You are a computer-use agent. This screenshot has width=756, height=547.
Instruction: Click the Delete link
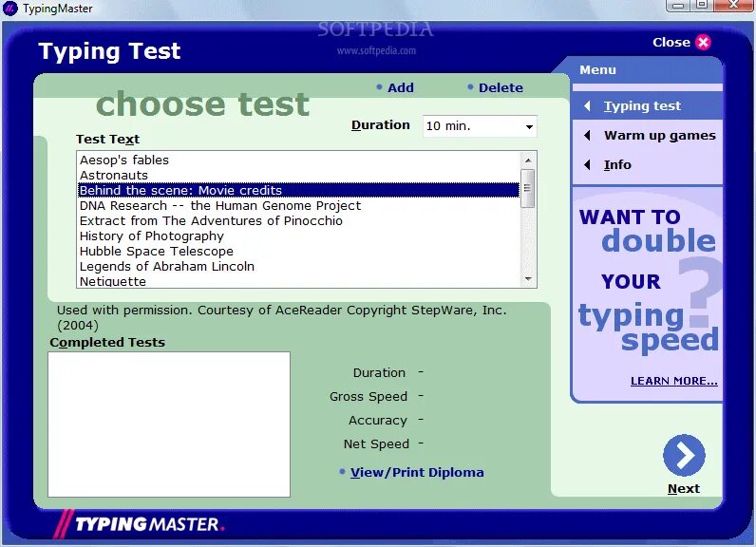pyautogui.click(x=501, y=87)
